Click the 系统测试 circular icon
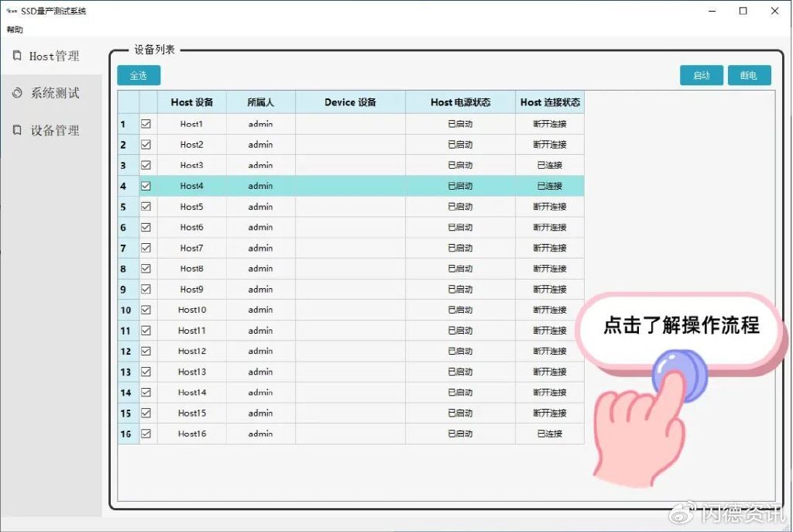The height and width of the screenshot is (532, 793). point(17,93)
